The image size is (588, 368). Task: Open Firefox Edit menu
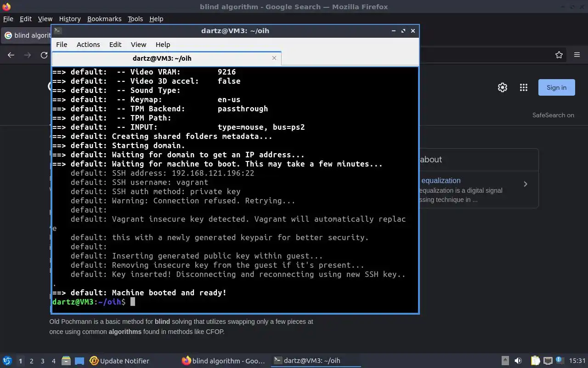point(26,19)
